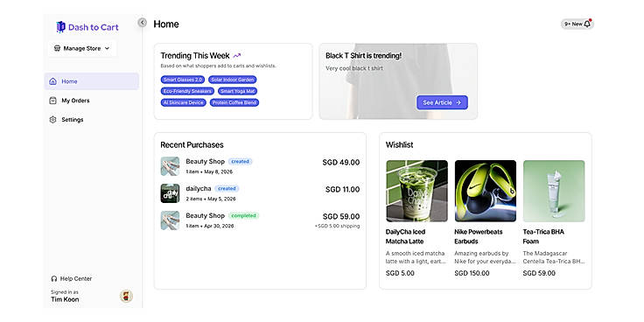Open the Beauty Shop order thumbnail from May 8
Viewport: 644px width, 322px height.
pos(170,166)
